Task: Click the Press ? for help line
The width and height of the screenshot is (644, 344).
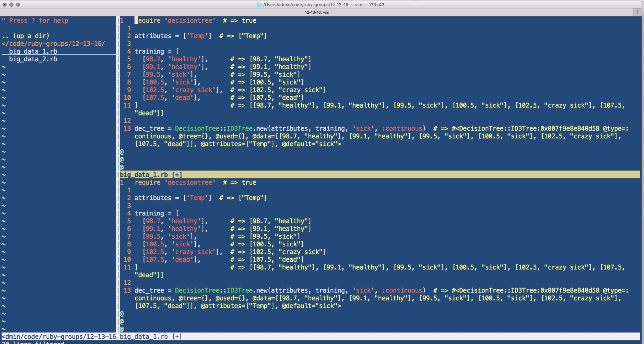Action: tap(35, 20)
